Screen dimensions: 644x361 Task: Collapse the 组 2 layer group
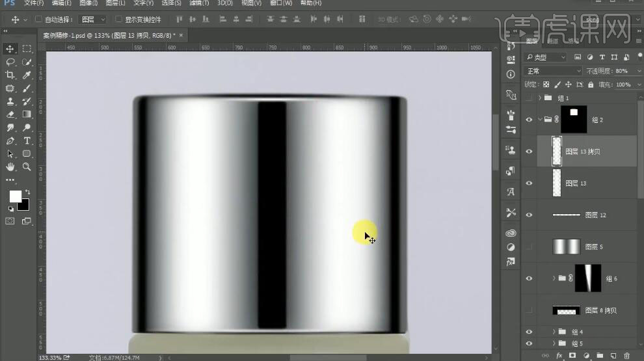coord(539,120)
